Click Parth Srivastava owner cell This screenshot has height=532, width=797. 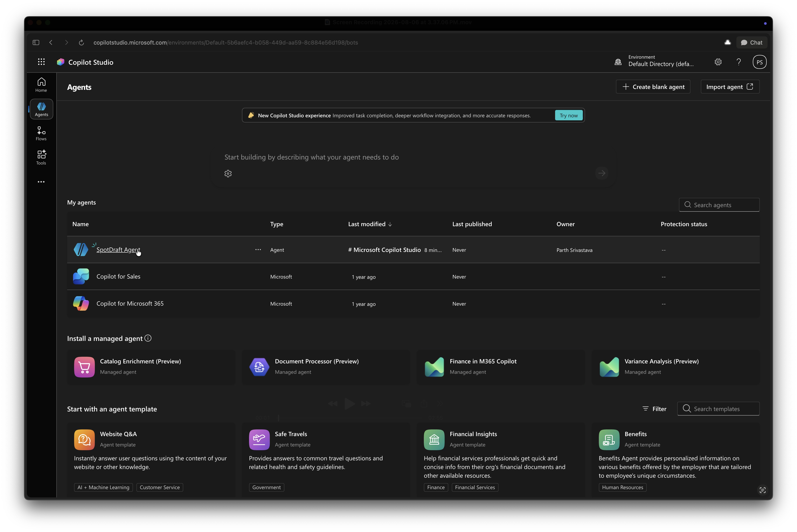574,250
